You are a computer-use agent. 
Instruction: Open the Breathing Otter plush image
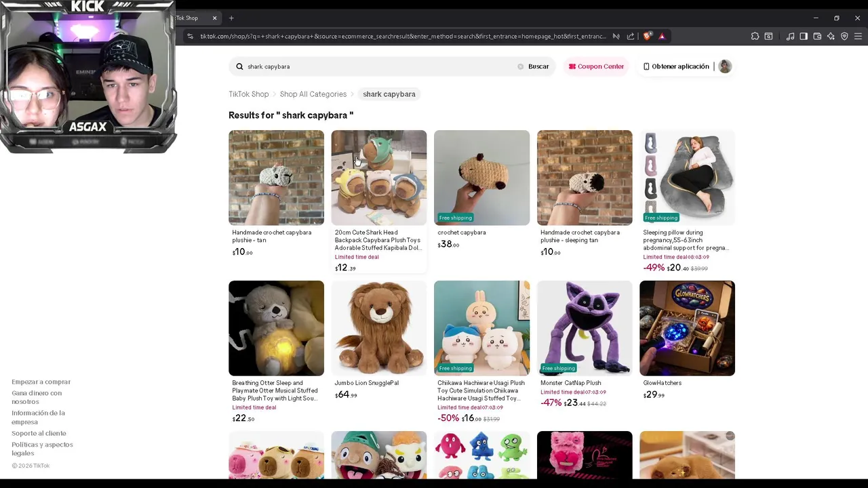[x=276, y=328]
